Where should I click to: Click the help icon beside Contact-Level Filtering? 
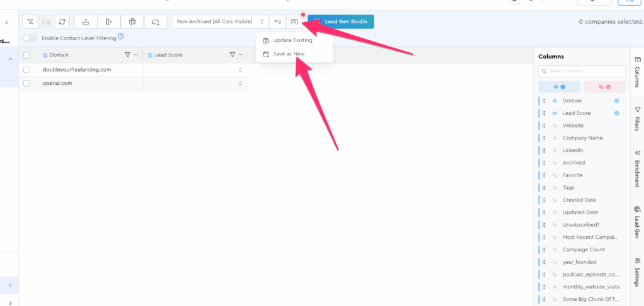(x=121, y=37)
